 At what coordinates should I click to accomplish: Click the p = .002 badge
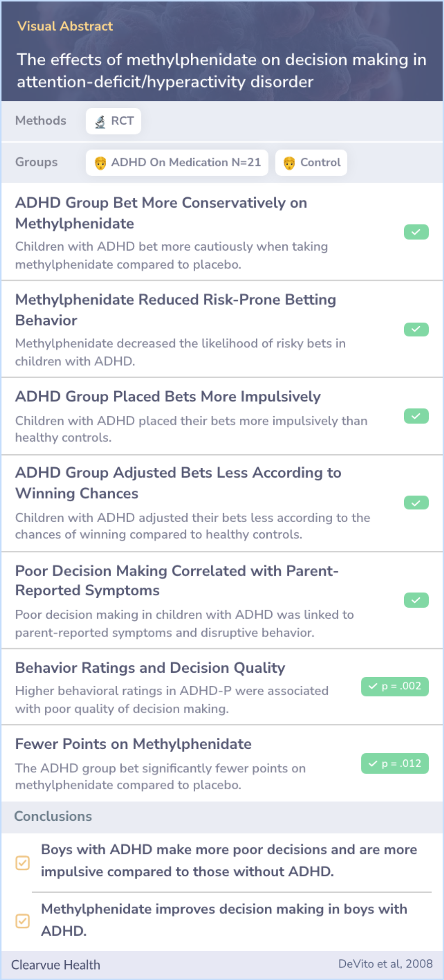pos(395,686)
